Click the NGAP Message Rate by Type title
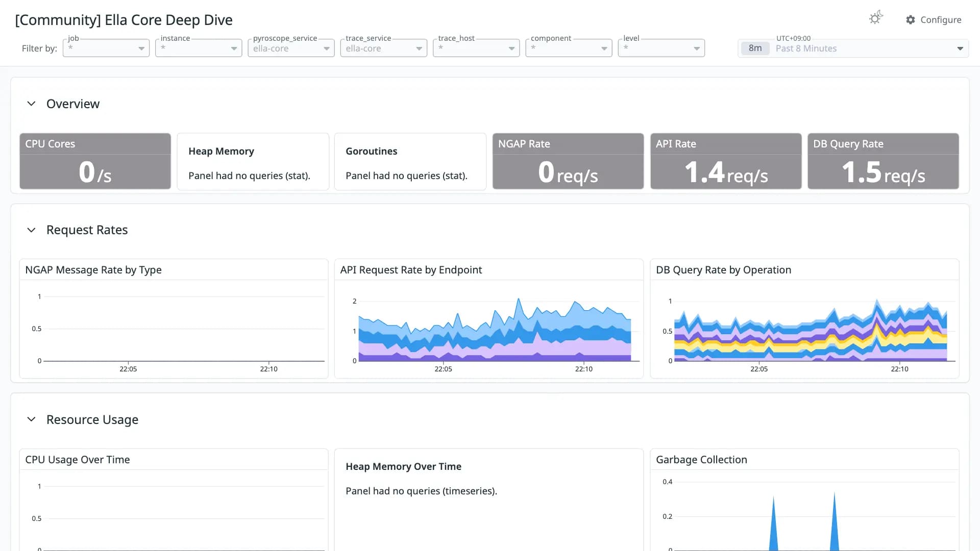The width and height of the screenshot is (980, 551). tap(93, 270)
